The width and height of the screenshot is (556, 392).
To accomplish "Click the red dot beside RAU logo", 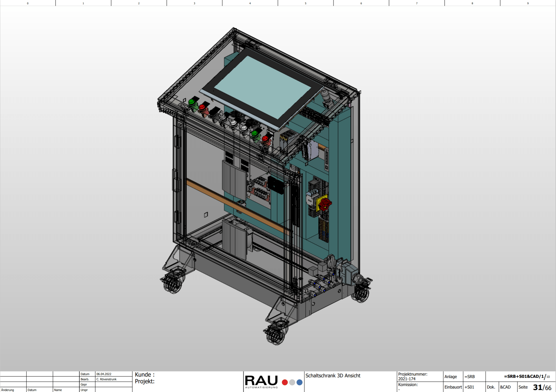I will point(285,382).
